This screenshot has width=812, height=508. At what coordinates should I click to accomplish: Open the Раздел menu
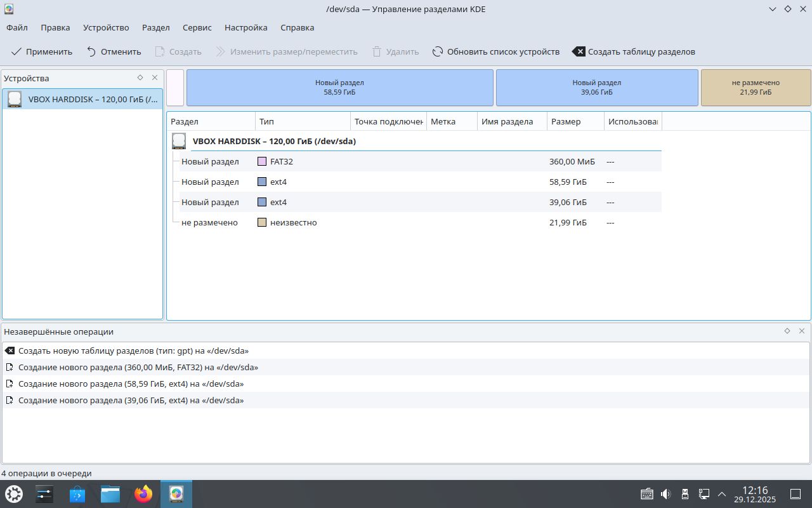156,27
